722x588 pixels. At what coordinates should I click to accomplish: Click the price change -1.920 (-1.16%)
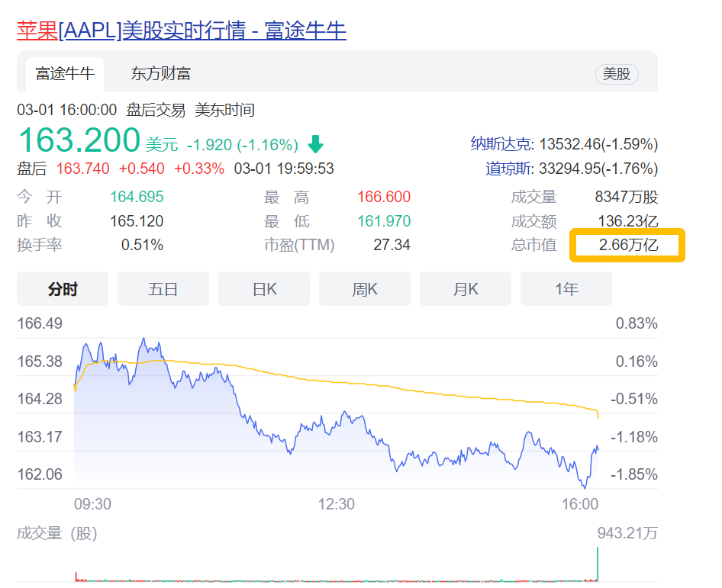[x=242, y=145]
